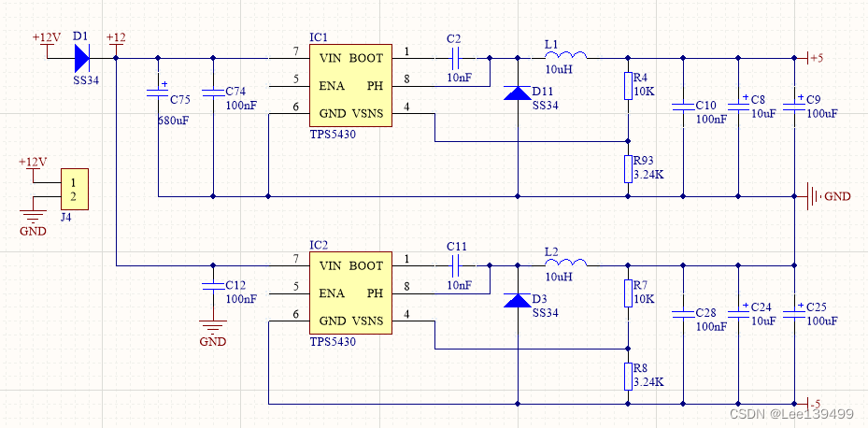Click the 100uF value of C9
The height and width of the screenshot is (428, 868).
pos(822,113)
